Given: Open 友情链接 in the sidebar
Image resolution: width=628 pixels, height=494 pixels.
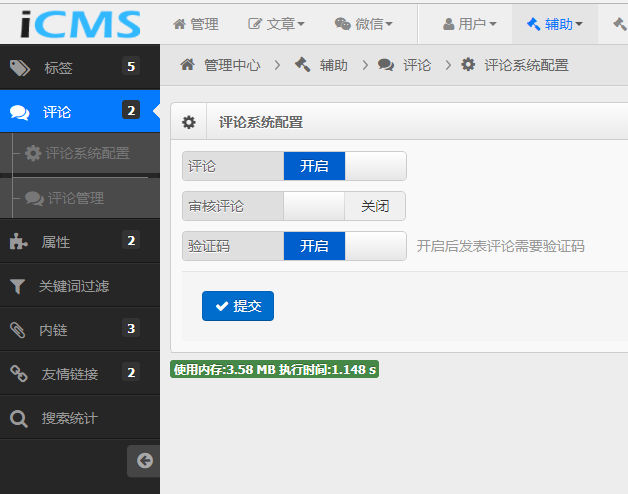Looking at the screenshot, I should coord(80,373).
